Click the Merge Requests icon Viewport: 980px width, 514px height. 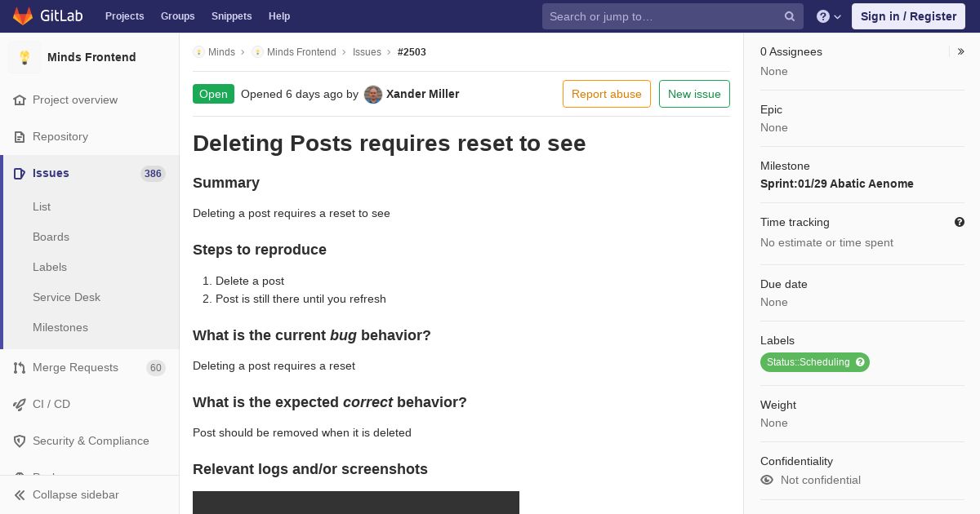tap(20, 368)
